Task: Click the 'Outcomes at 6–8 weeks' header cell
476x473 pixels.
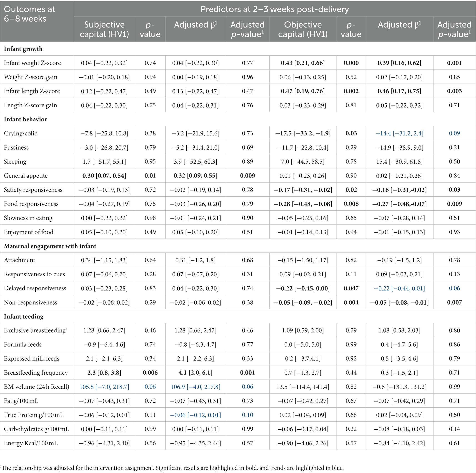Action: (x=29, y=14)
